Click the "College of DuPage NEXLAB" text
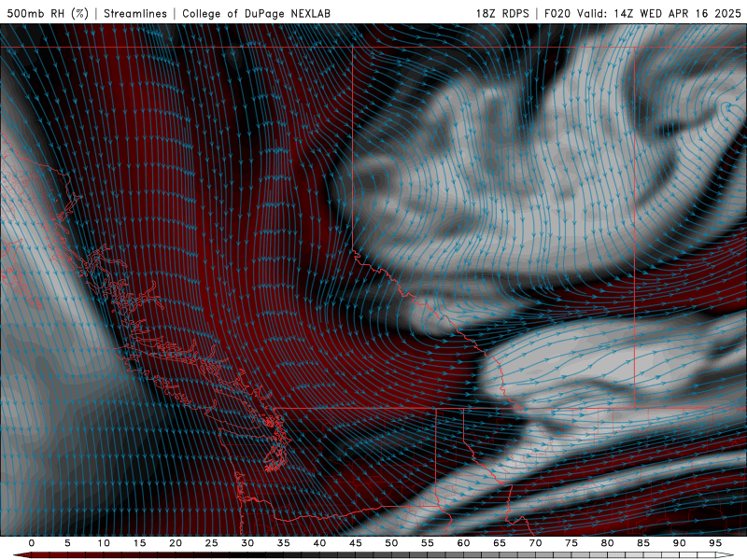The height and width of the screenshot is (560, 747). pyautogui.click(x=256, y=13)
